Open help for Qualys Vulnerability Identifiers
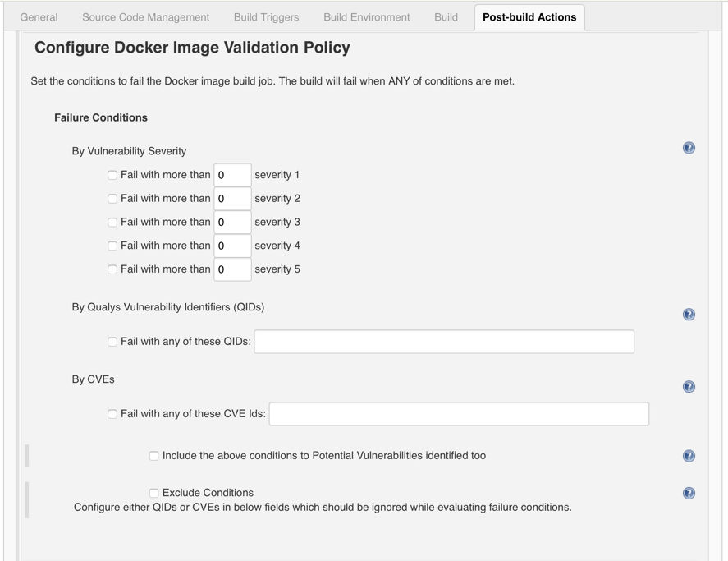This screenshot has height=561, width=728. click(689, 314)
